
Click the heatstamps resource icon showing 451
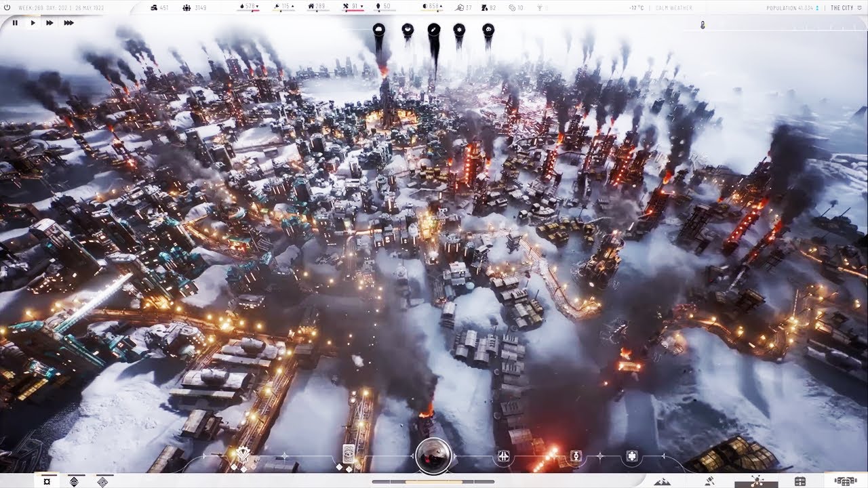(x=155, y=7)
